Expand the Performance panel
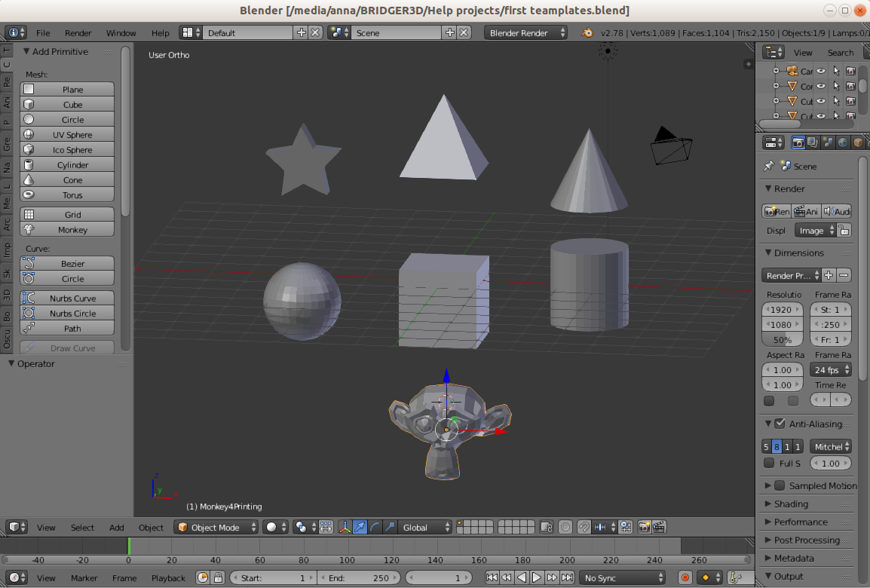The image size is (870, 588). coord(801,522)
